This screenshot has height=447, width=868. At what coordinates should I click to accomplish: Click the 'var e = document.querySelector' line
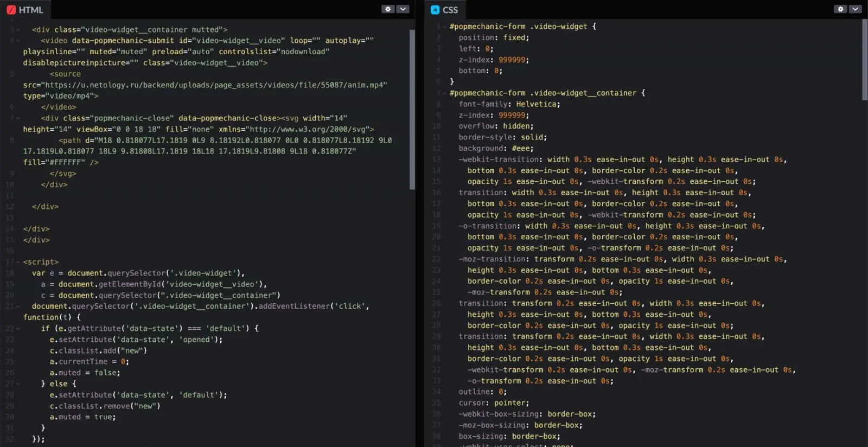(x=138, y=273)
